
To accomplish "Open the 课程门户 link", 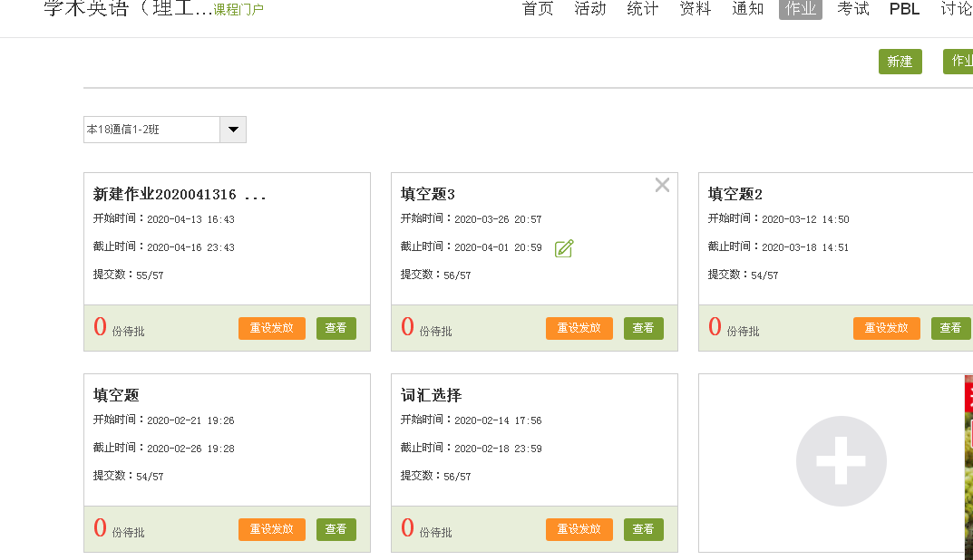I will tap(238, 10).
